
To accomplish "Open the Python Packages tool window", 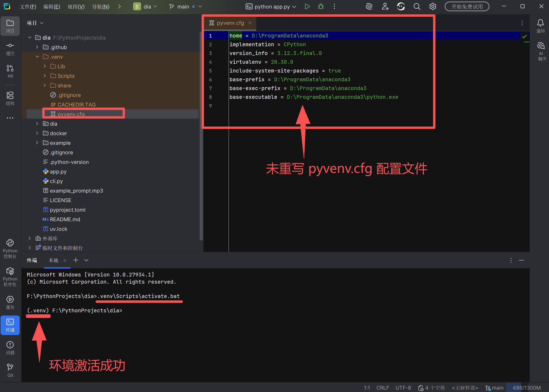I will point(10,277).
